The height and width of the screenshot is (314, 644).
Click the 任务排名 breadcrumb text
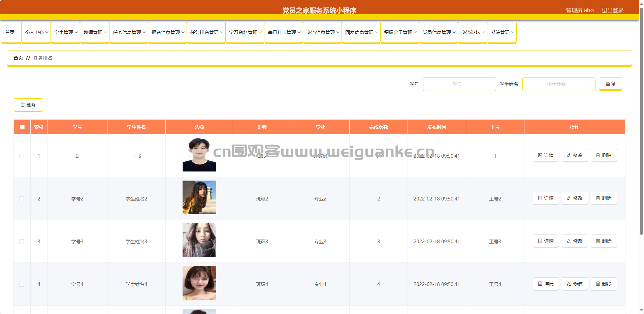(x=43, y=58)
